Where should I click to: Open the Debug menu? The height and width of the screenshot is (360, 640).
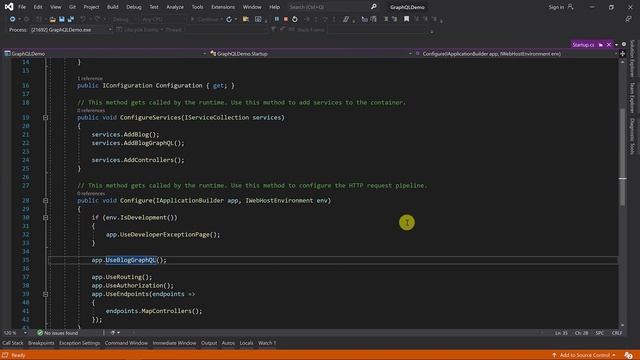(x=134, y=7)
